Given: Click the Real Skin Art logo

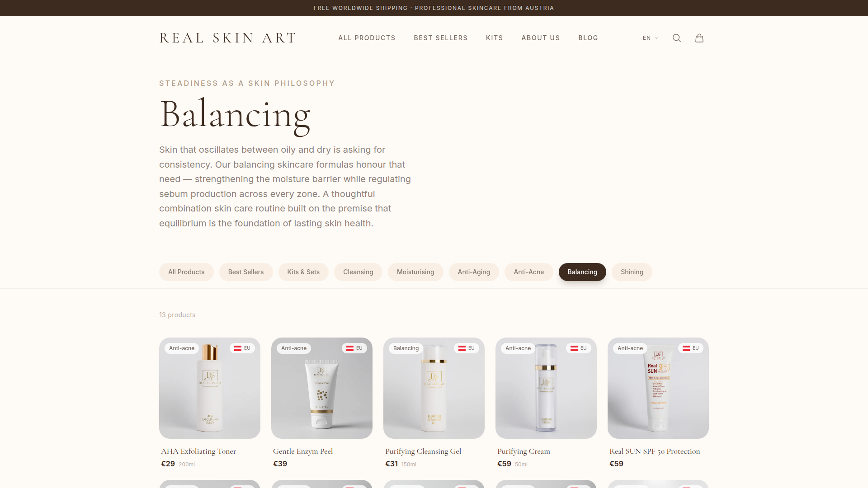Looking at the screenshot, I should coord(228,38).
